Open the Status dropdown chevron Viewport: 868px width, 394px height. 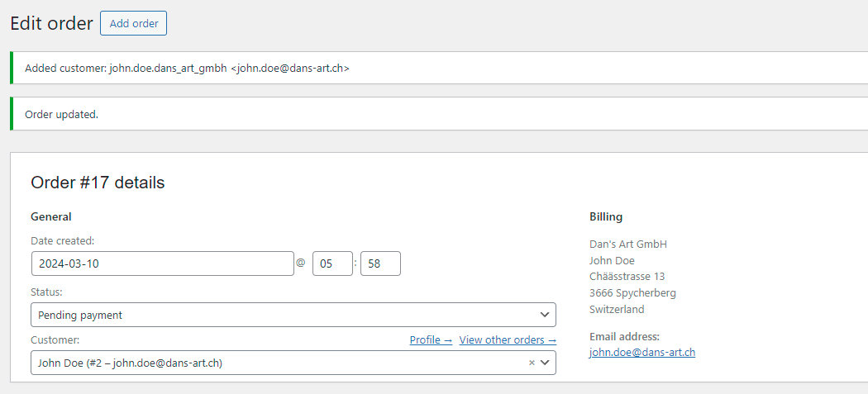pyautogui.click(x=545, y=315)
